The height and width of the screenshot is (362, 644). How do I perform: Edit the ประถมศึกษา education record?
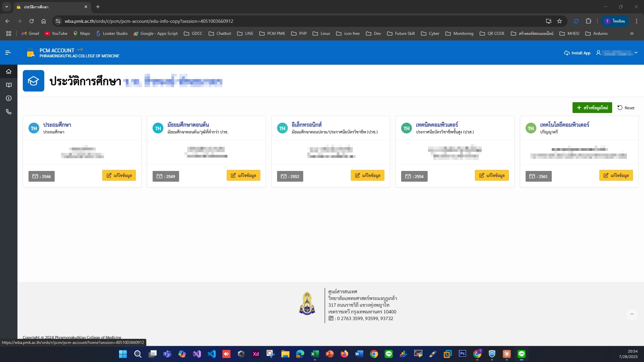(119, 175)
